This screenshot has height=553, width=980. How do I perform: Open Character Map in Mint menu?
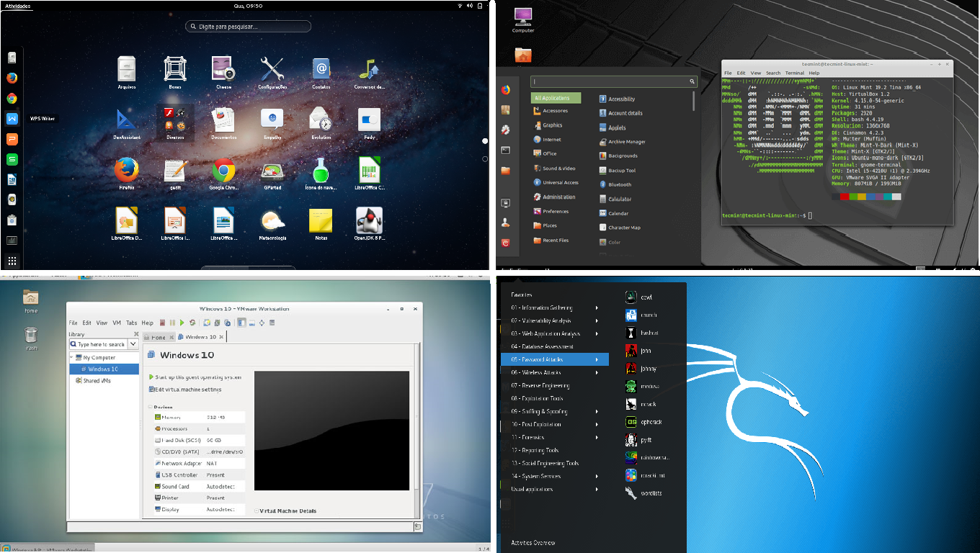pyautogui.click(x=620, y=228)
